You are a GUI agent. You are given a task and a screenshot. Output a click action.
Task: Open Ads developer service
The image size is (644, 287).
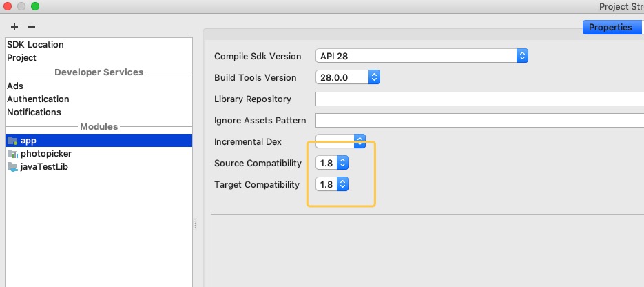[15, 86]
